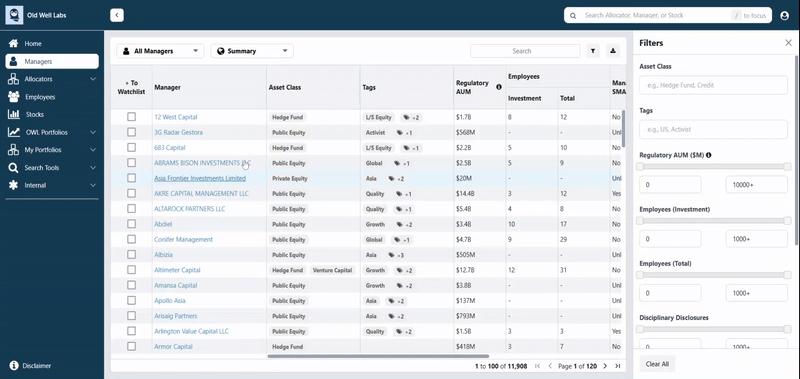
Task: Close the Filters panel
Action: (x=788, y=43)
